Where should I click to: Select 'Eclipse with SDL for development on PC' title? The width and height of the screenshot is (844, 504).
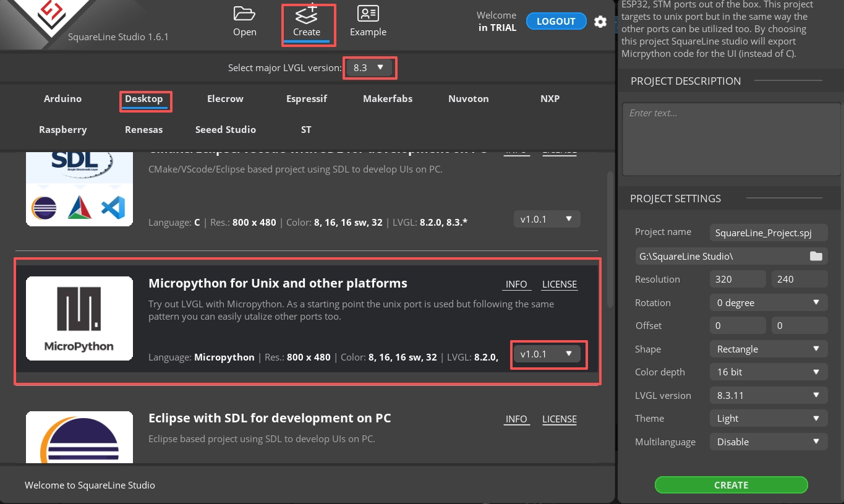pyautogui.click(x=270, y=418)
